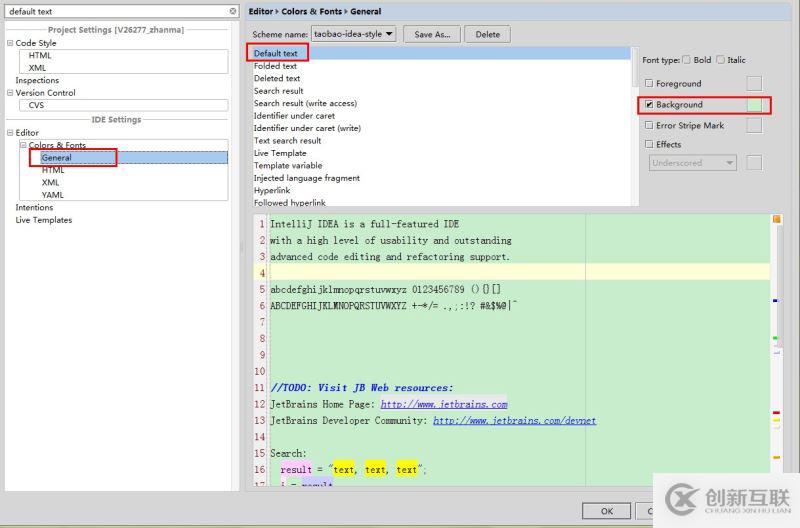Open the Underscored effect type dropdown
This screenshot has width=800, height=528.
tap(693, 163)
